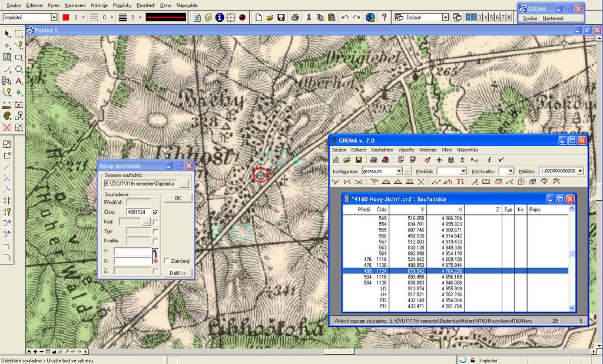
Task: Open the color 3 dropdown arrow
Action: point(84,17)
